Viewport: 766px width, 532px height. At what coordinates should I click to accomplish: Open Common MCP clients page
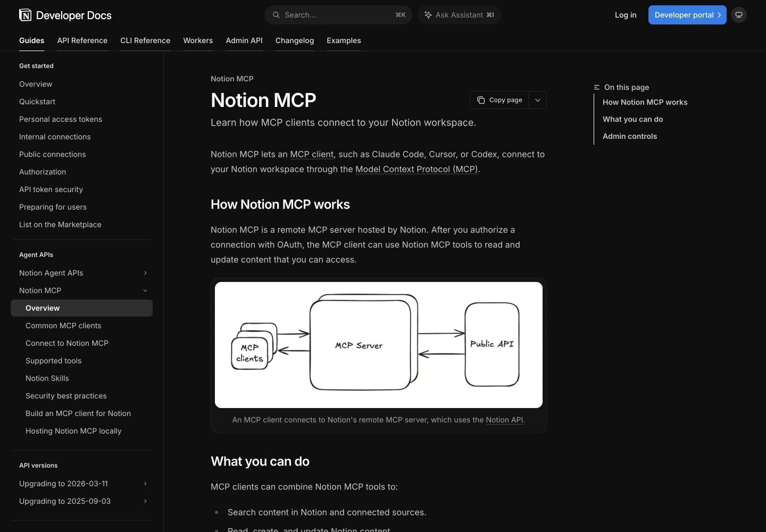click(x=63, y=326)
